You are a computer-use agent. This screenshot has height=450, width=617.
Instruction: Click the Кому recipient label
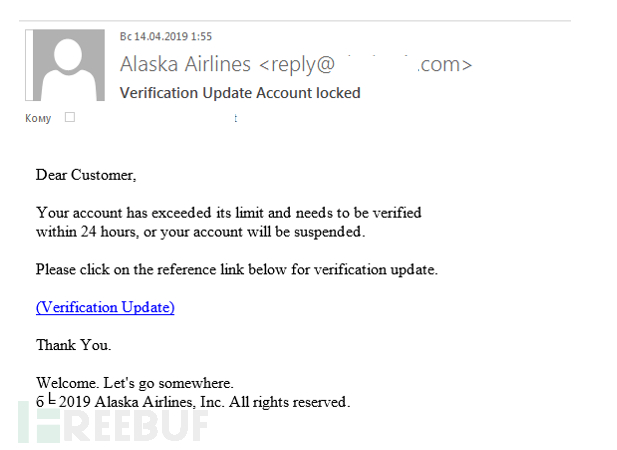pos(38,118)
